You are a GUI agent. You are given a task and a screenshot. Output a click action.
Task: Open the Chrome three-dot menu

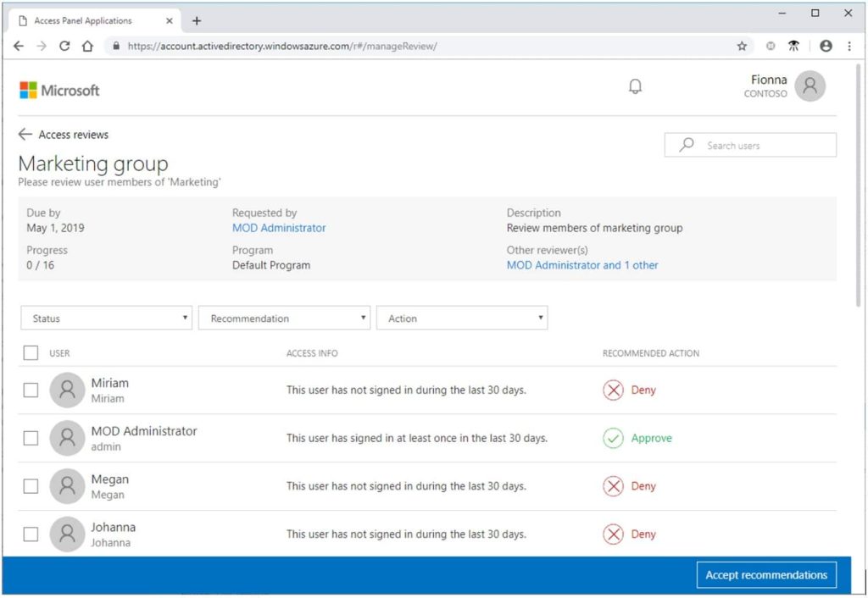click(x=849, y=46)
